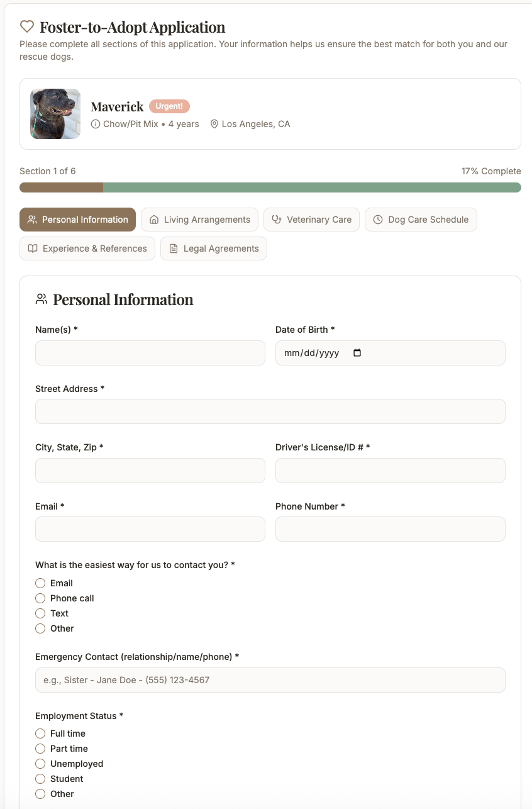This screenshot has width=532, height=809.
Task: Click into the Emergency Contact field
Action: (270, 680)
